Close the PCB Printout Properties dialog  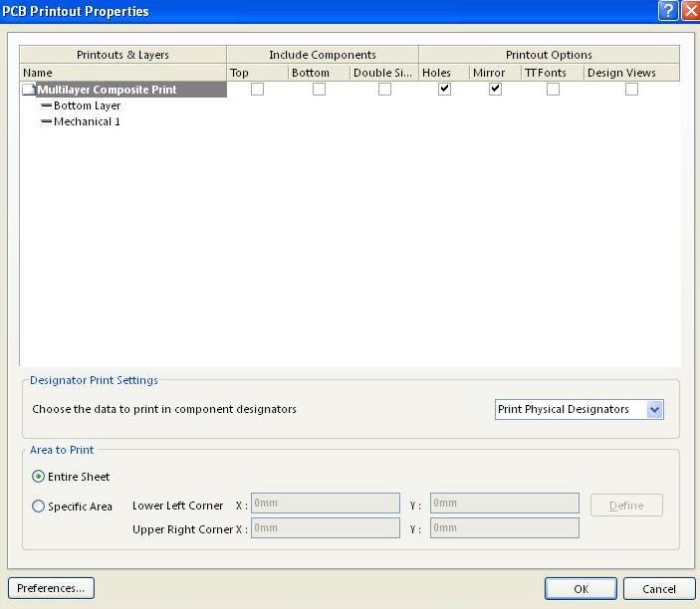(x=691, y=11)
